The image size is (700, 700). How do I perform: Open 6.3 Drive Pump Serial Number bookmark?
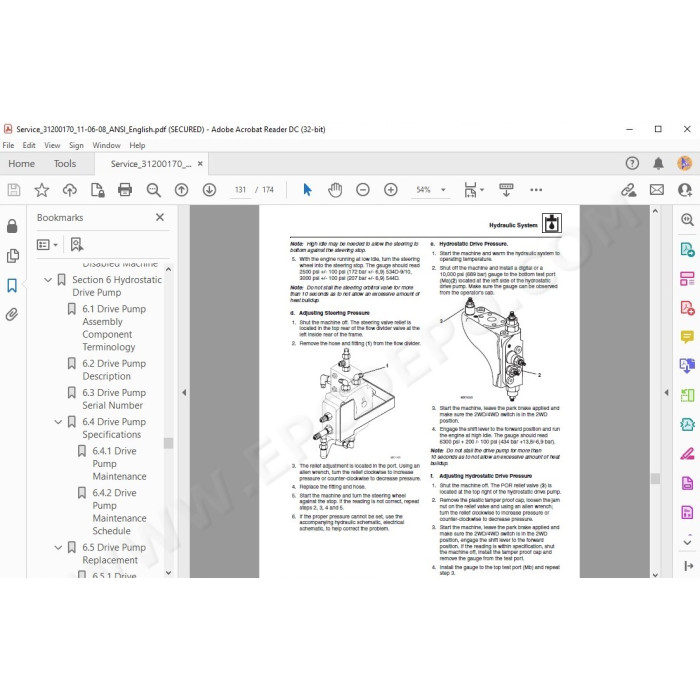pyautogui.click(x=114, y=399)
